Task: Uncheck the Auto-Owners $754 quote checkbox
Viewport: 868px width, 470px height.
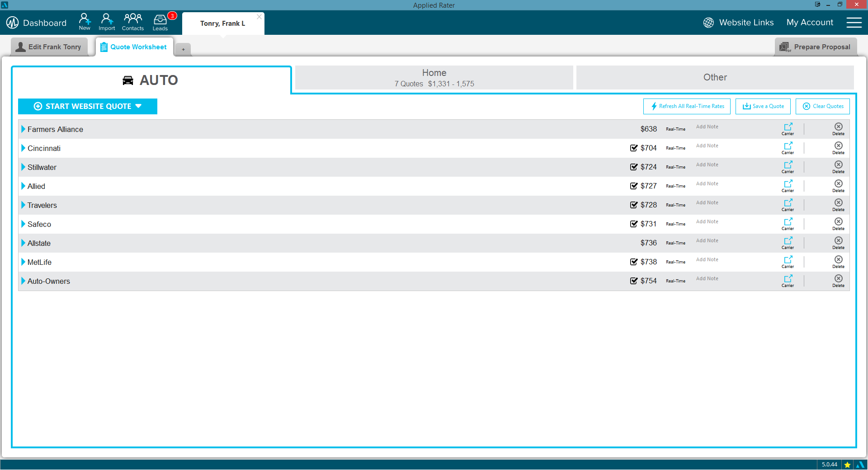Action: [634, 281]
